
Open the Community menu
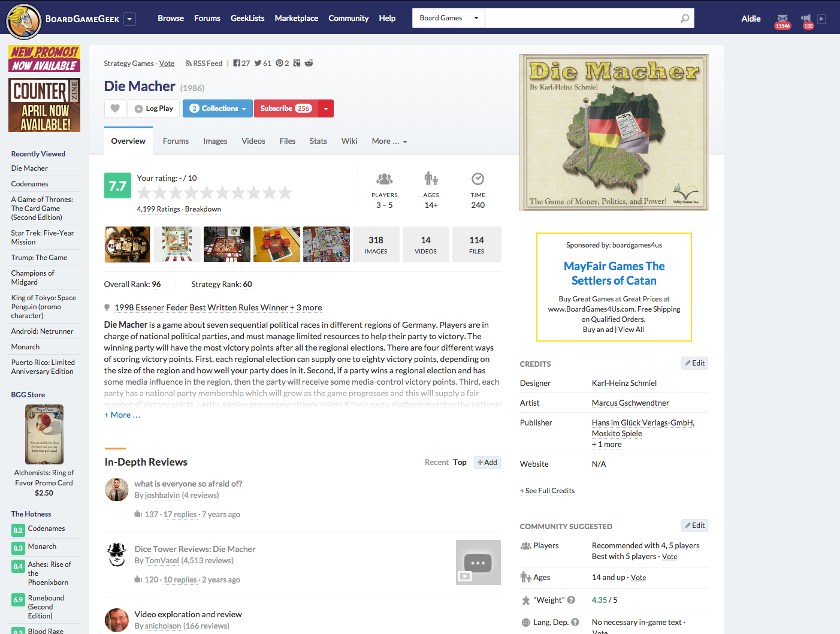(x=349, y=19)
